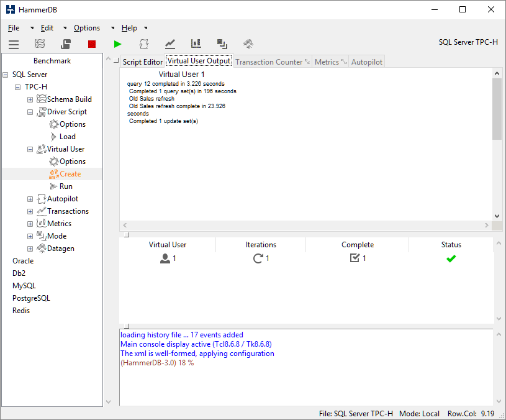This screenshot has height=420, width=506.
Task: Select the Virtual User tree node icon
Action: pyautogui.click(x=42, y=149)
